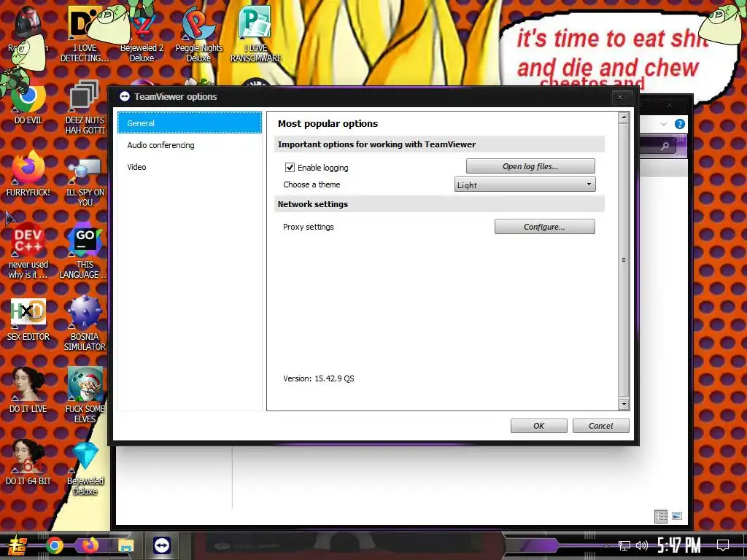Open File Explorer from the taskbar

[125, 545]
